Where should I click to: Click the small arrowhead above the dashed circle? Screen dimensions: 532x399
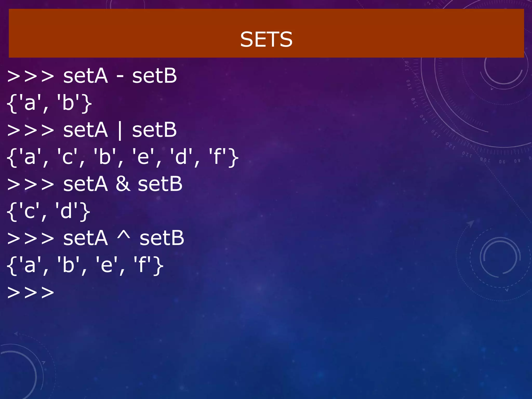pyautogui.click(x=470, y=223)
